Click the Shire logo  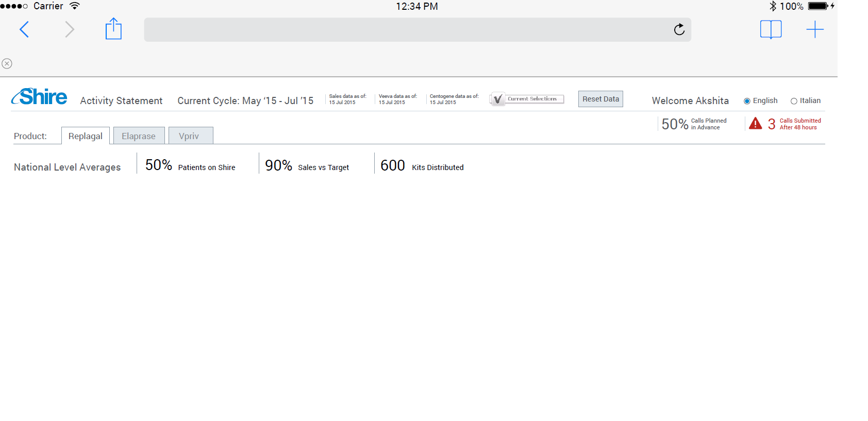(39, 97)
